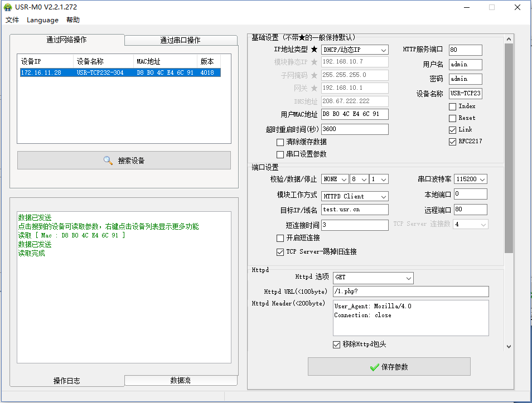Open the Language menu

point(42,20)
